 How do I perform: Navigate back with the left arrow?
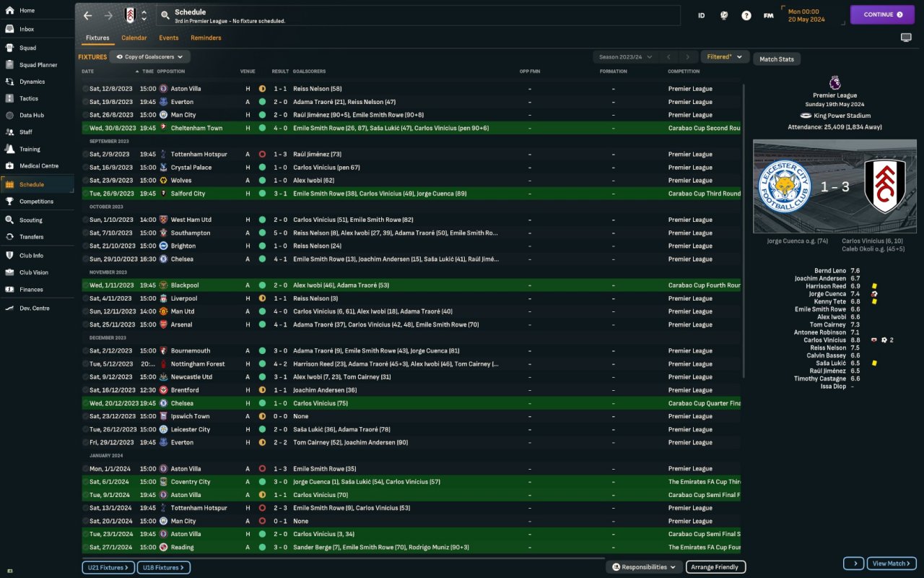[x=87, y=15]
